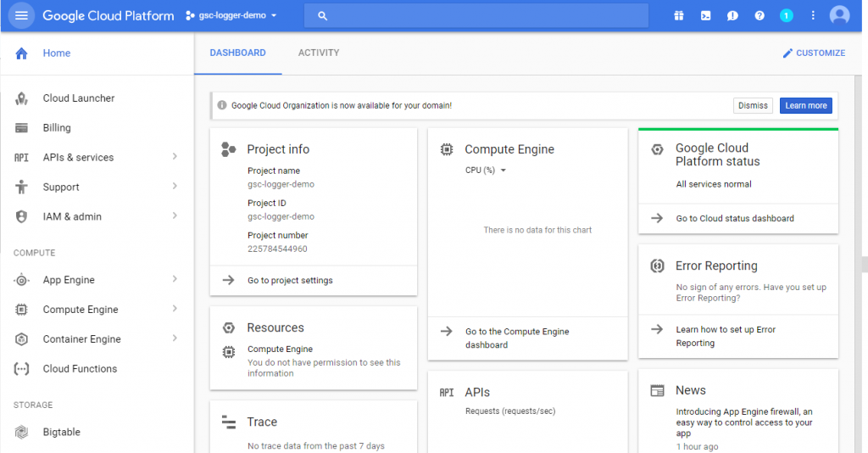Go to project settings link

pyautogui.click(x=290, y=280)
